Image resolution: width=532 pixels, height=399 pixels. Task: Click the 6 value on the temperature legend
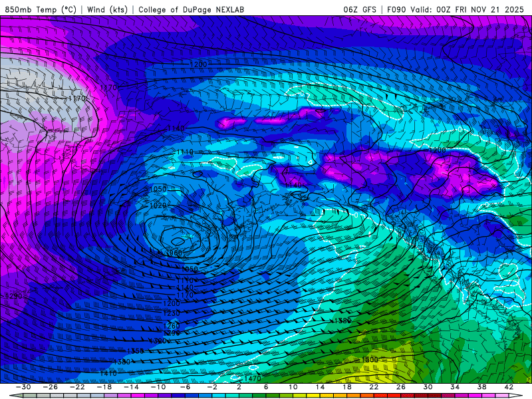point(266,387)
